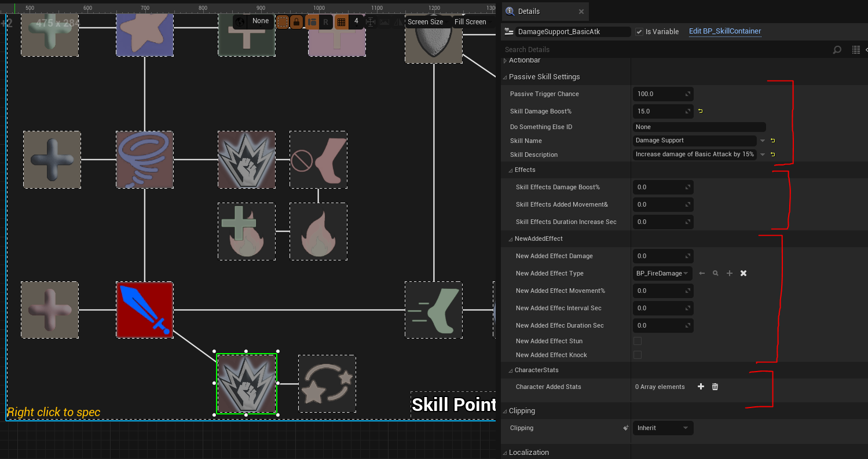Click the DamageSupport_BasicAtk name field
Screen dimensions: 868x459
[x=573, y=32]
